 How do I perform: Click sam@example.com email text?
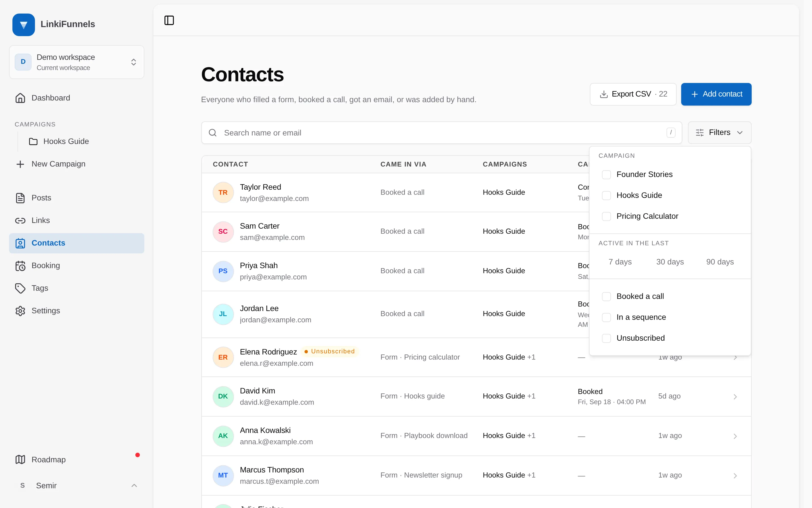tap(272, 238)
